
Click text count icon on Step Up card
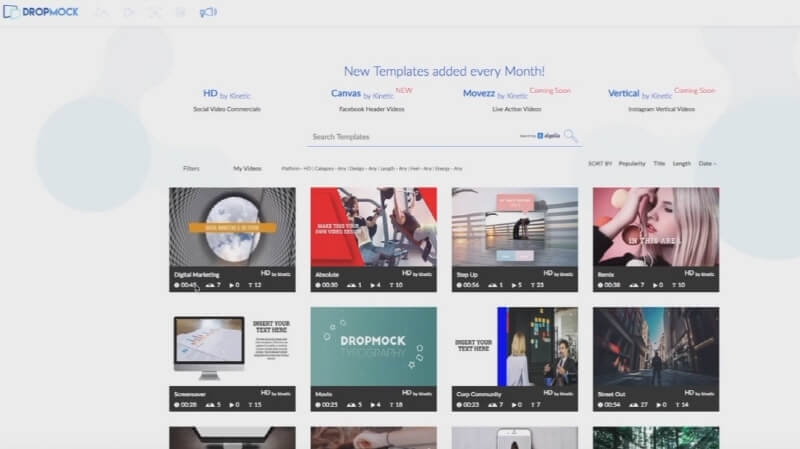(533, 285)
